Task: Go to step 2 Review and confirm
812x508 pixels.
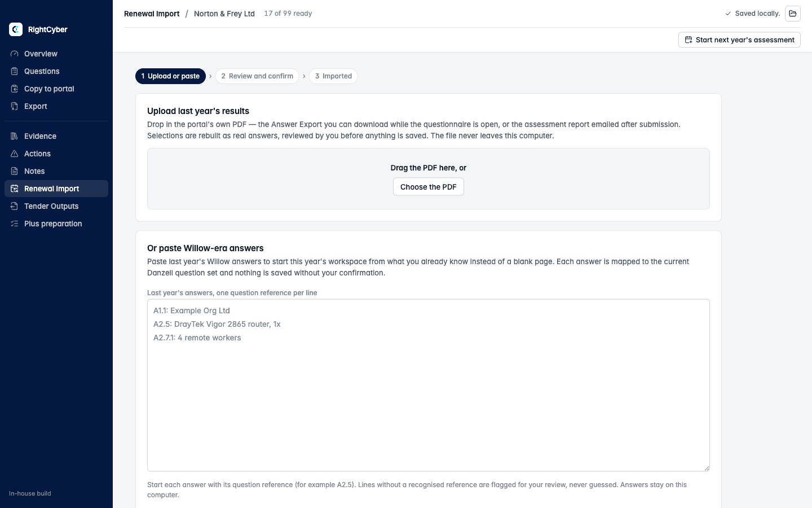Action: point(257,76)
